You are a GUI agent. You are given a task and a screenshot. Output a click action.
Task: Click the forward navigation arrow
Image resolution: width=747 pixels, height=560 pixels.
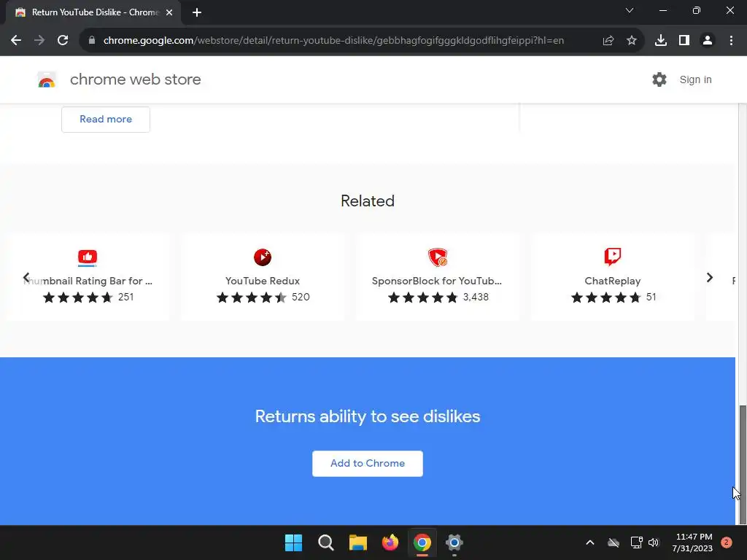(39, 41)
